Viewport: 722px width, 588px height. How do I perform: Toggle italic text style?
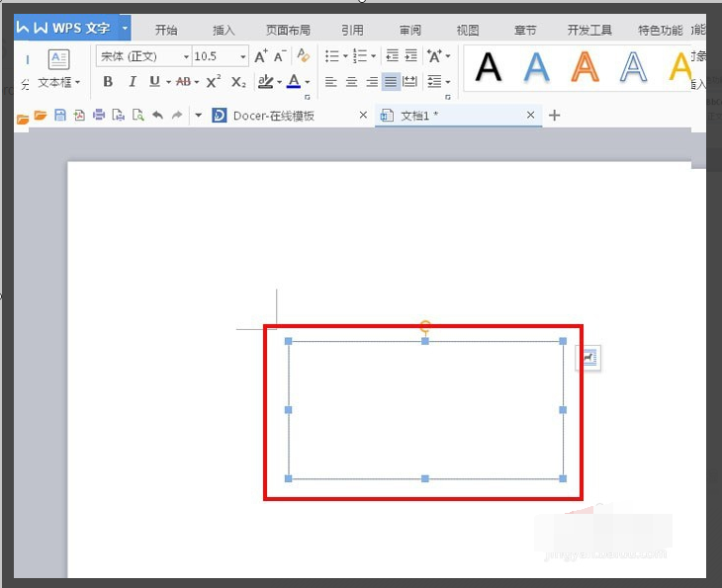coord(132,82)
